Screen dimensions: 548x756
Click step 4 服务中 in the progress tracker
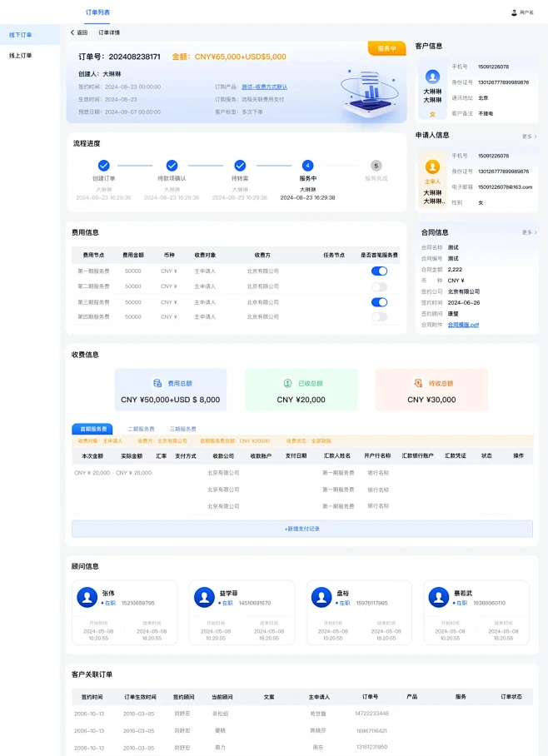pos(307,166)
